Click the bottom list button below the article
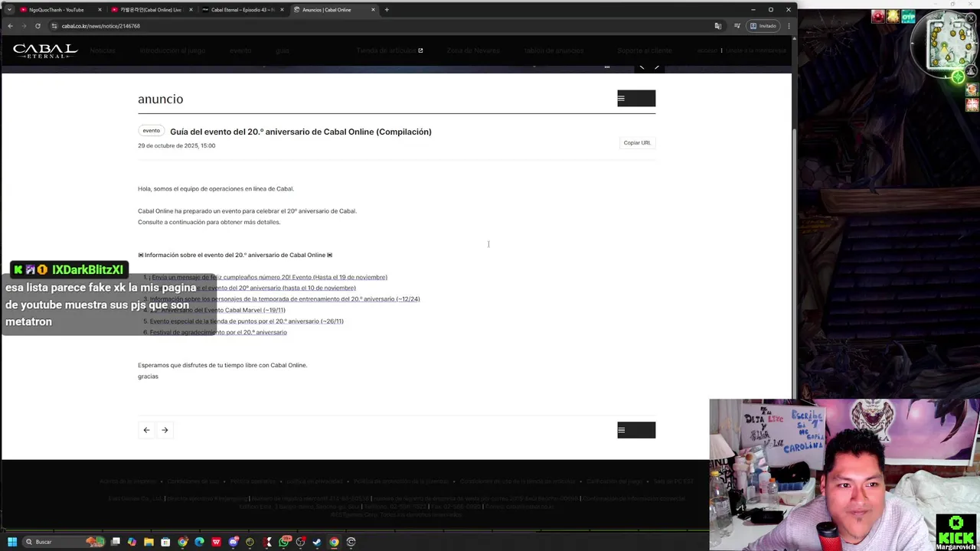The width and height of the screenshot is (980, 551). coord(636,430)
